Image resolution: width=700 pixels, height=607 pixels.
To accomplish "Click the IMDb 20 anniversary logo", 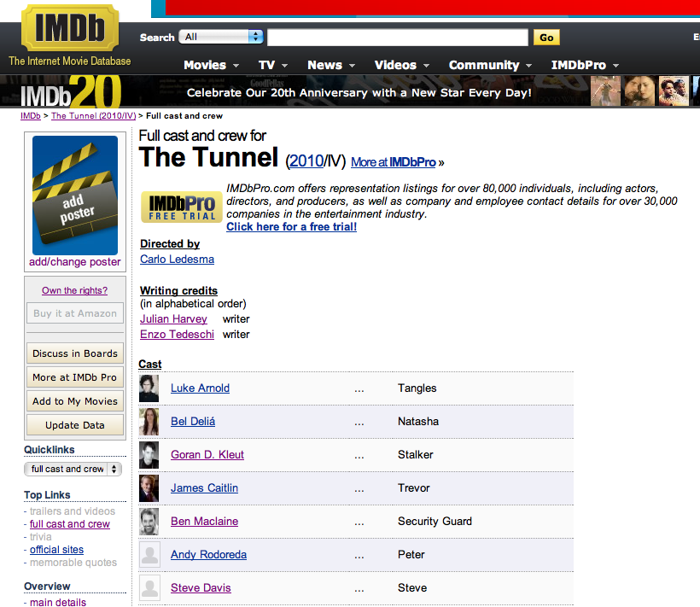I will pos(71,92).
